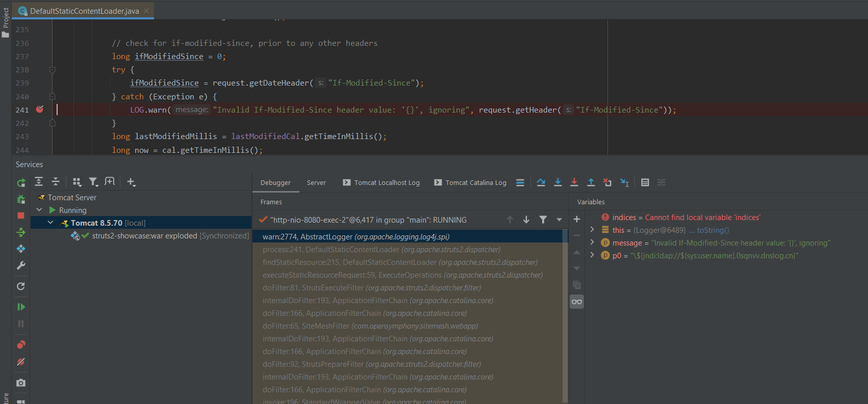Image resolution: width=868 pixels, height=404 pixels.
Task: Expand the message variable
Action: coord(592,243)
